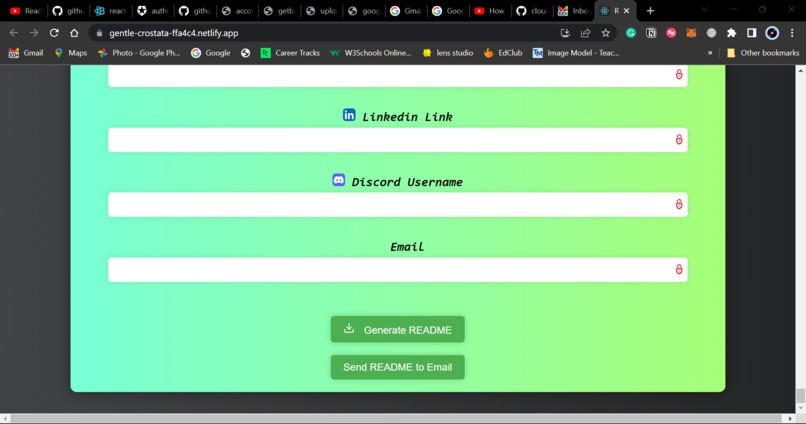Image resolution: width=806 pixels, height=424 pixels.
Task: Expand hidden bookmarks chevron
Action: point(710,53)
